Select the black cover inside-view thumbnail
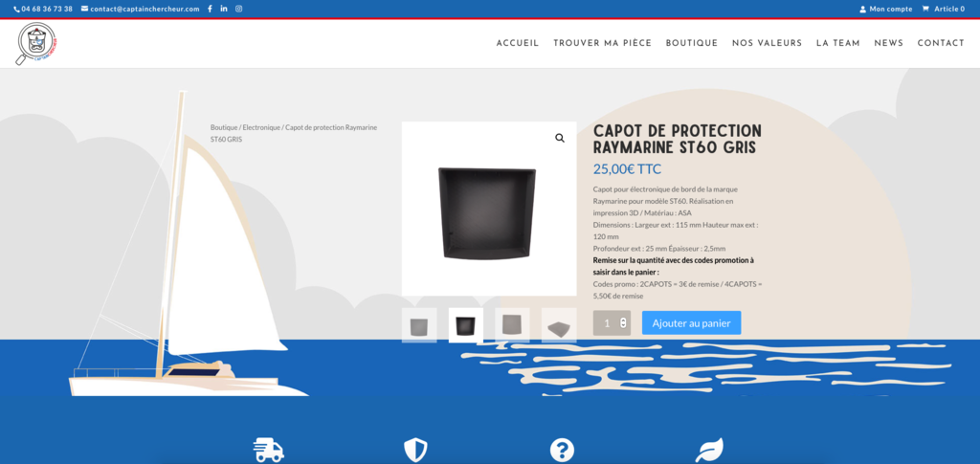 coord(466,324)
